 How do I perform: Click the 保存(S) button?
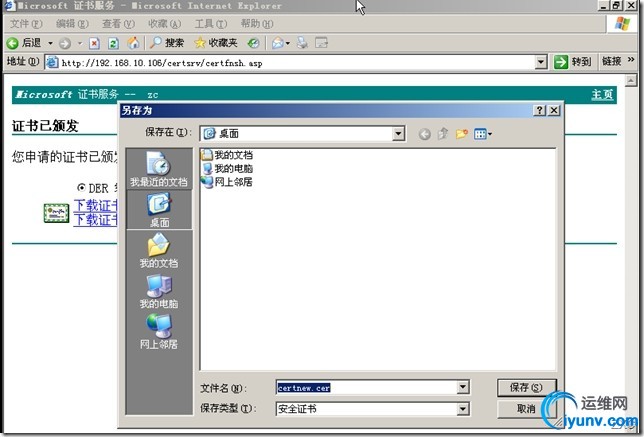pos(526,387)
